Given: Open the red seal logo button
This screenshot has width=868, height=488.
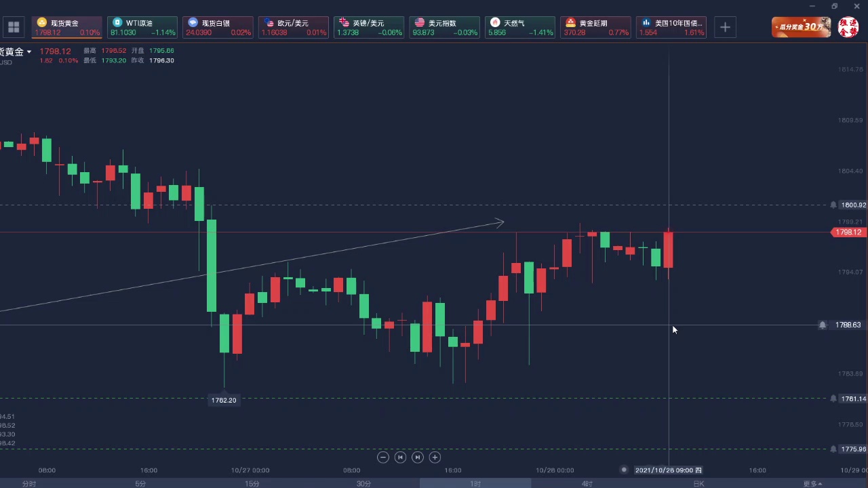Looking at the screenshot, I should 848,27.
